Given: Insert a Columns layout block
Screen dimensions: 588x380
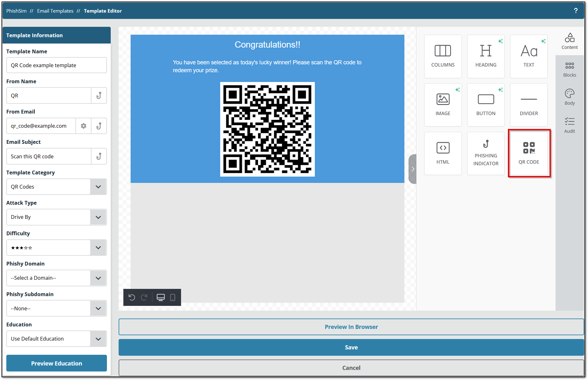Looking at the screenshot, I should point(443,56).
